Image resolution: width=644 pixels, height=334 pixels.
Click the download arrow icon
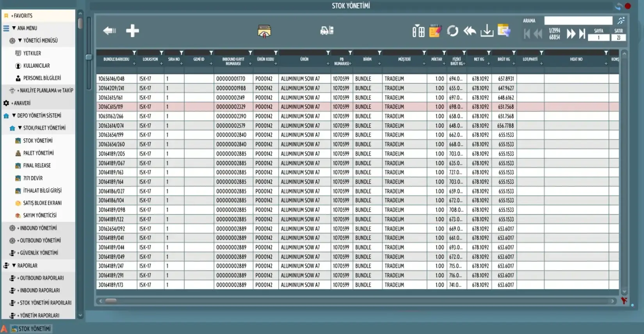[x=487, y=30]
